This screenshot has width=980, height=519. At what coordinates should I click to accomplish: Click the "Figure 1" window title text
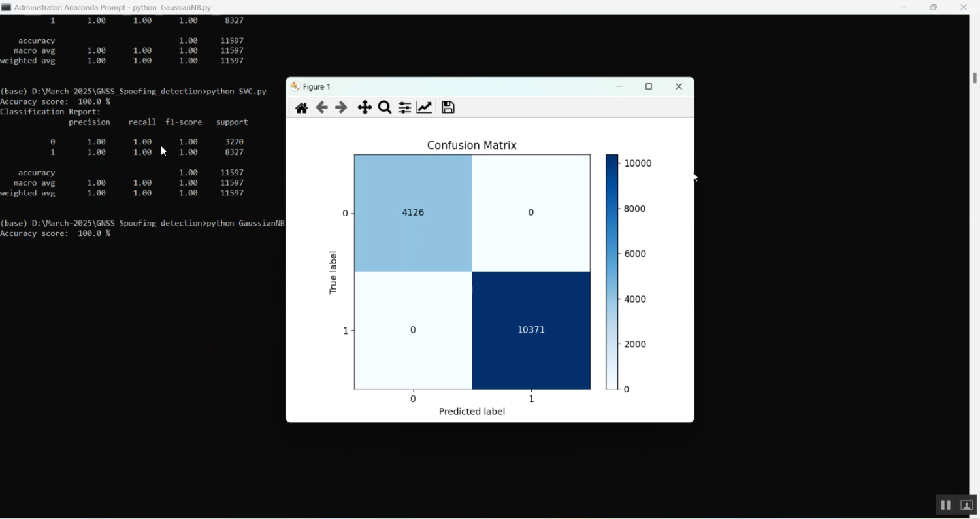click(x=317, y=86)
